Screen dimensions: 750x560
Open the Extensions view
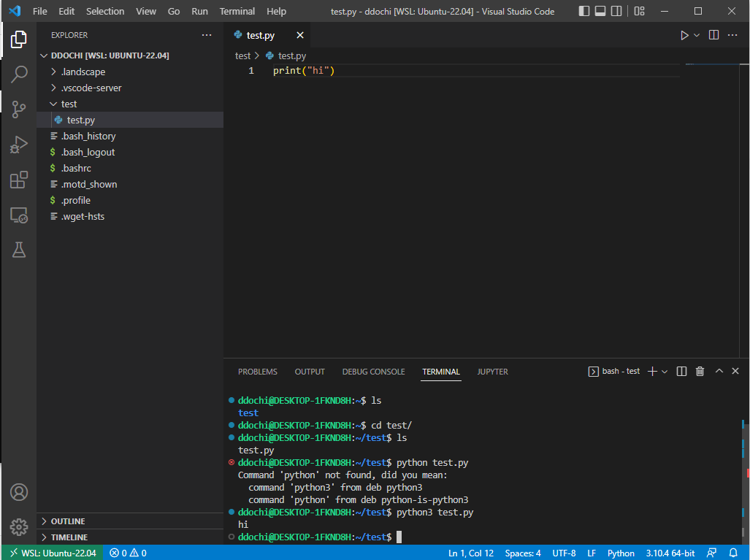[19, 180]
